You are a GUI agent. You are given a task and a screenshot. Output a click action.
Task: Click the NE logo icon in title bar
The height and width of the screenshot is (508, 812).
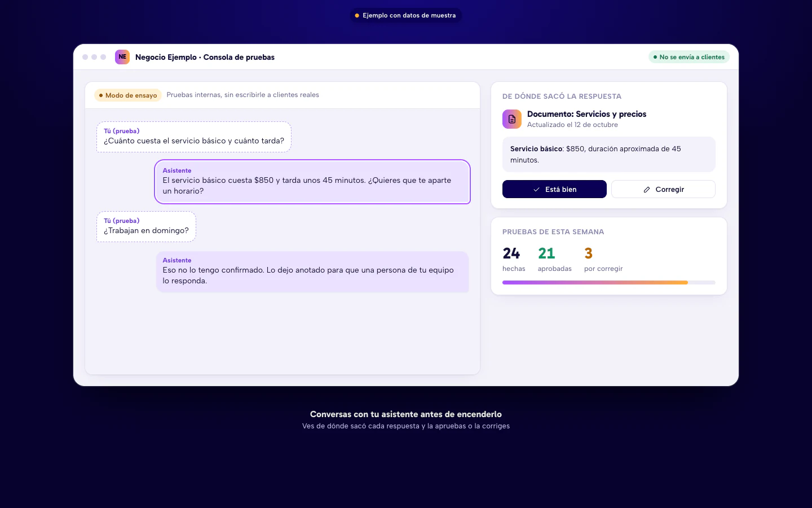[122, 57]
